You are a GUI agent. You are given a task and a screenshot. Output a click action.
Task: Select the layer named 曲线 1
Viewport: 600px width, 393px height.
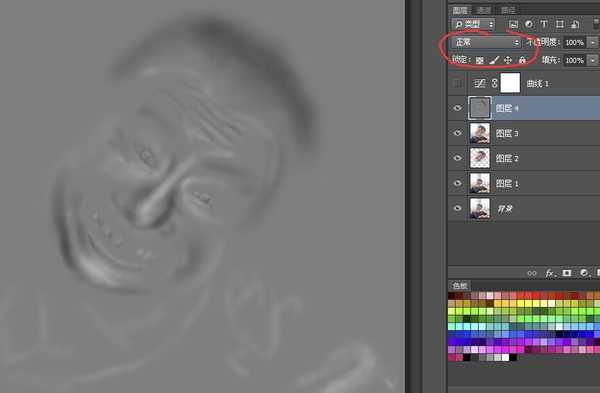(524, 83)
